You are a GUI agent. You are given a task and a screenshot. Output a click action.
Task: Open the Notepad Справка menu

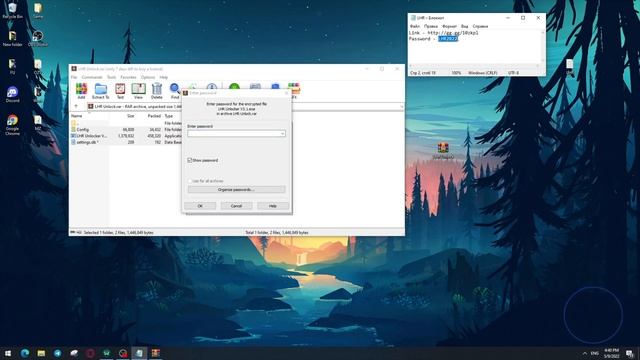pos(480,26)
